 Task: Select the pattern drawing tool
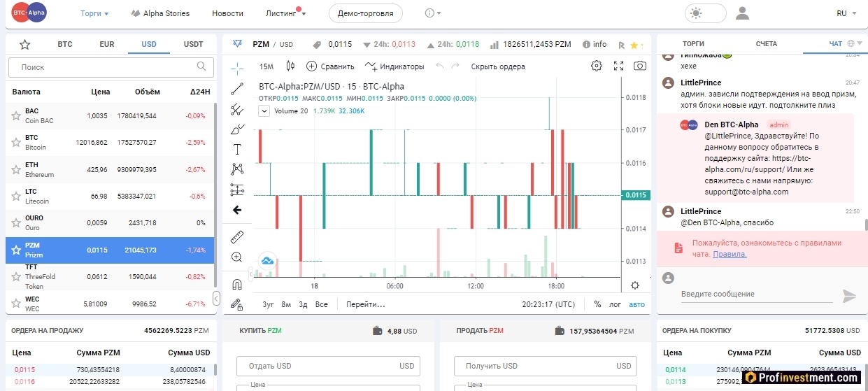[237, 169]
